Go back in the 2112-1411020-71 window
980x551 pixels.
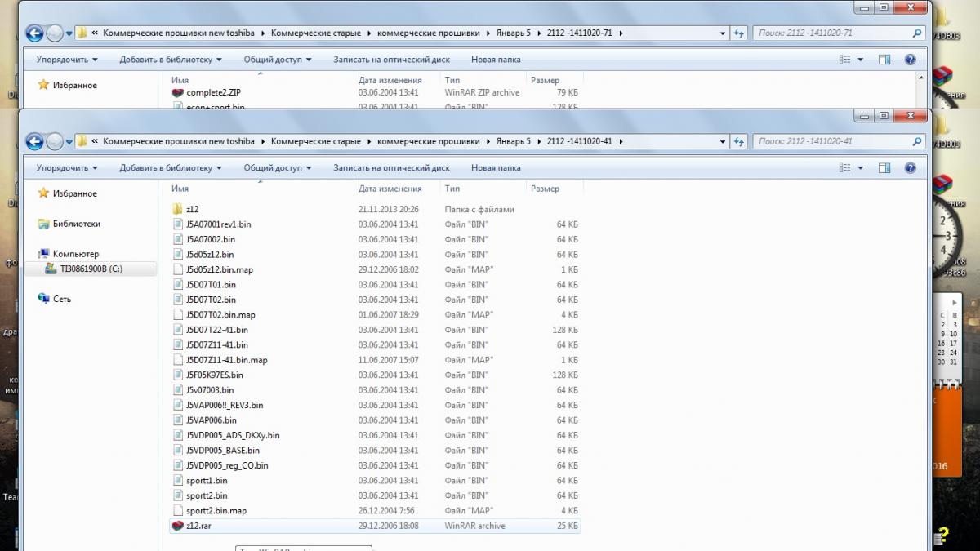tap(35, 33)
